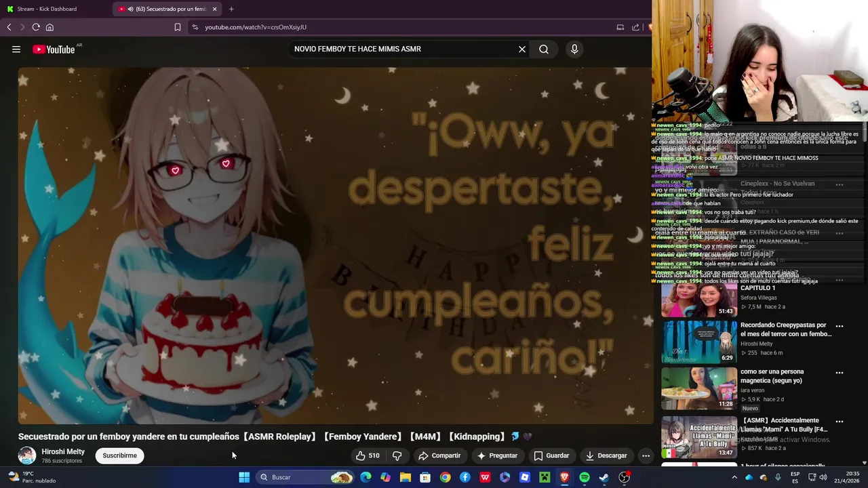Viewport: 868px width, 488px height.
Task: Download video with Descargar button
Action: [x=606, y=455]
